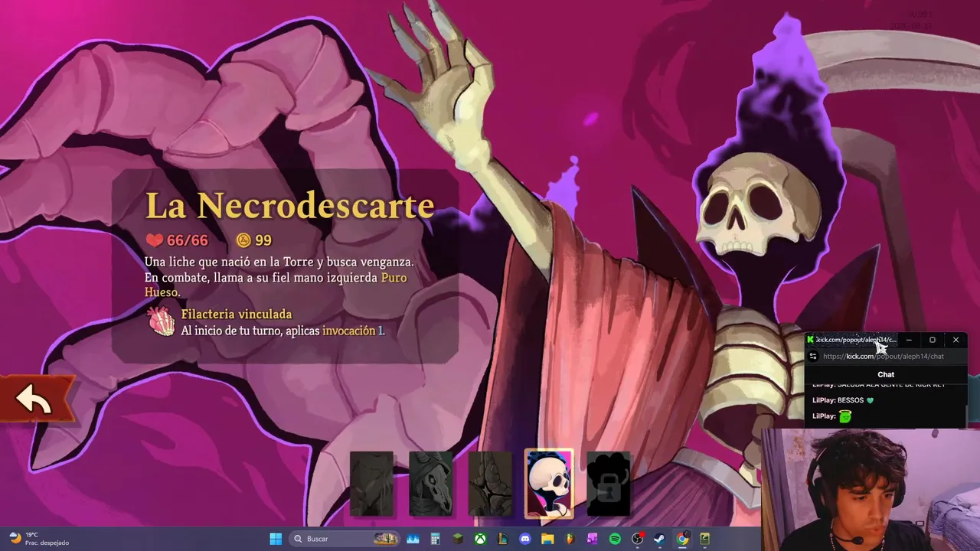Minimize the Kick chat popup window

click(909, 340)
